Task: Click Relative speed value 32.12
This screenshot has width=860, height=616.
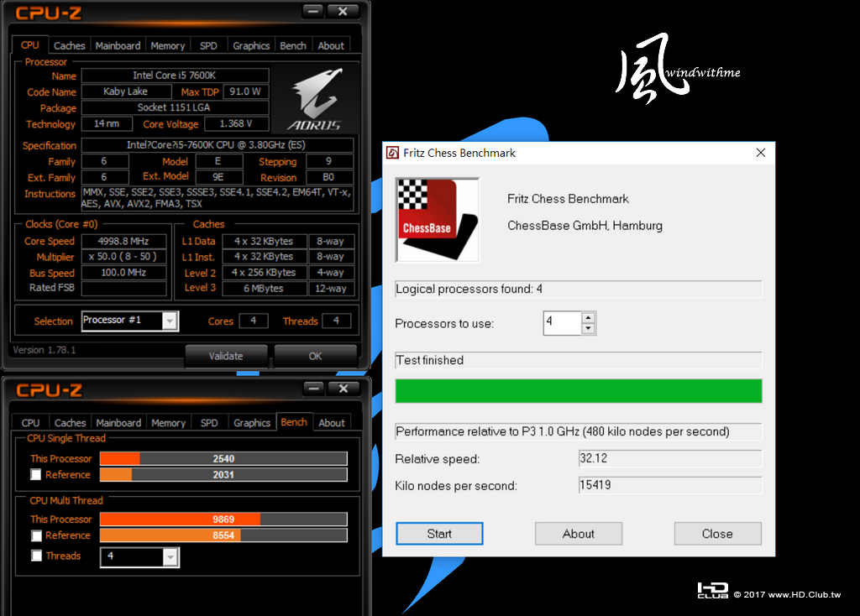Action: pos(669,458)
